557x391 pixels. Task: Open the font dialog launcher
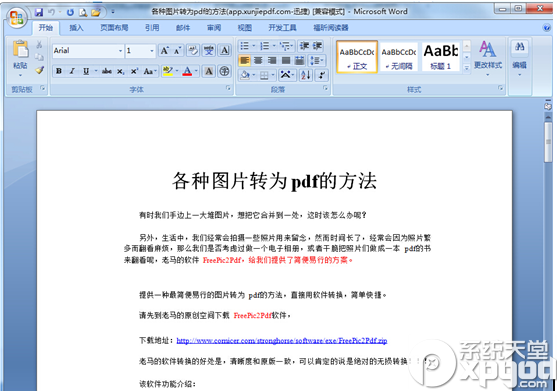point(228,88)
